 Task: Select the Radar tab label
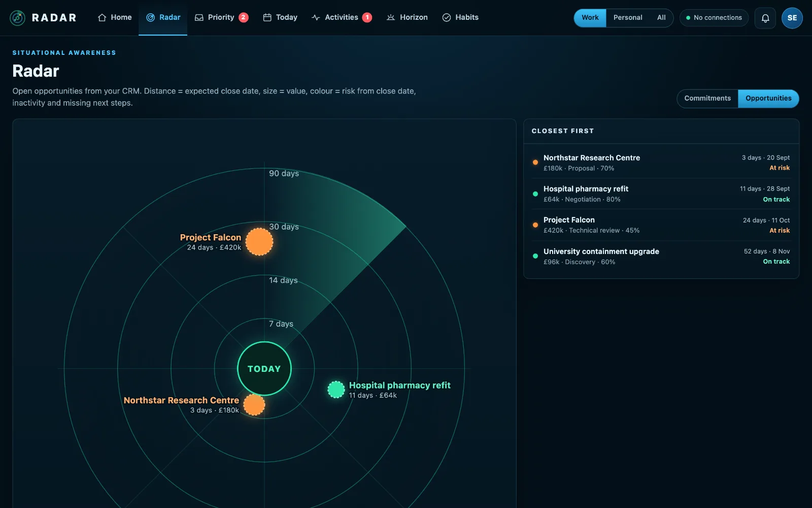click(x=170, y=17)
